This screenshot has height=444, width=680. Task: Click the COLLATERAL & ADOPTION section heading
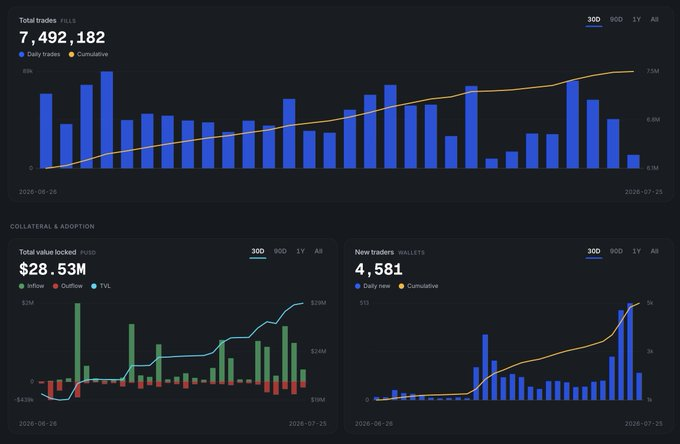52,226
